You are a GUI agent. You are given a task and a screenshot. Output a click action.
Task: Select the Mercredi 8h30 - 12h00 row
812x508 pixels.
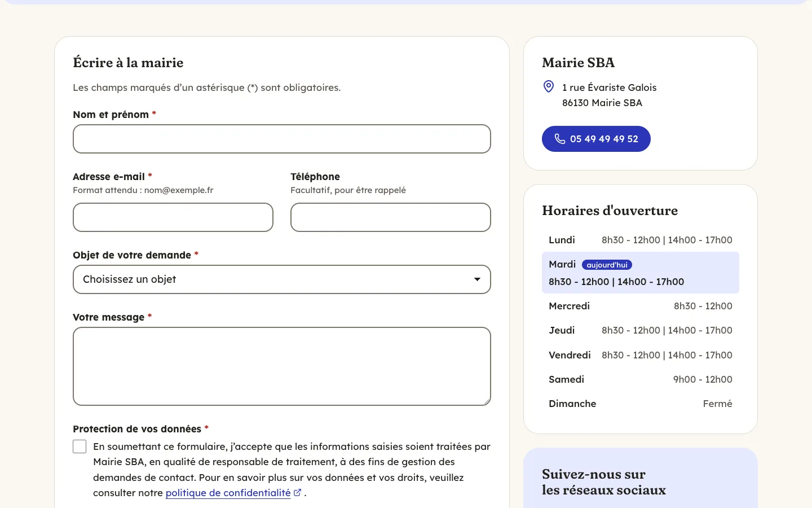point(641,306)
